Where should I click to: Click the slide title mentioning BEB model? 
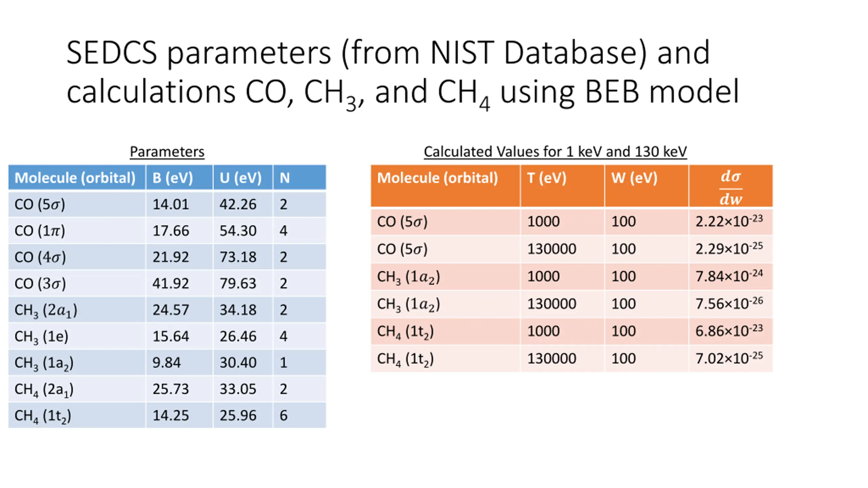[402, 74]
